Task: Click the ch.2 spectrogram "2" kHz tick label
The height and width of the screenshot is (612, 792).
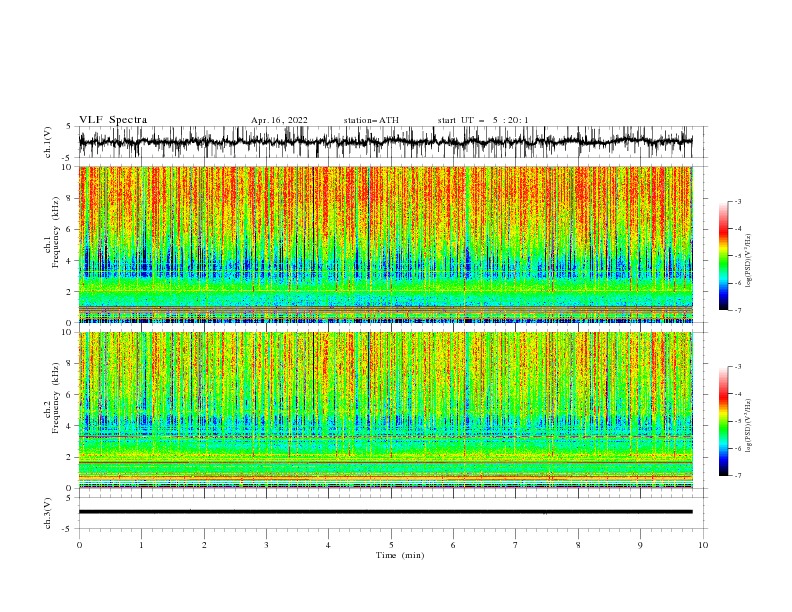Action: pos(70,457)
